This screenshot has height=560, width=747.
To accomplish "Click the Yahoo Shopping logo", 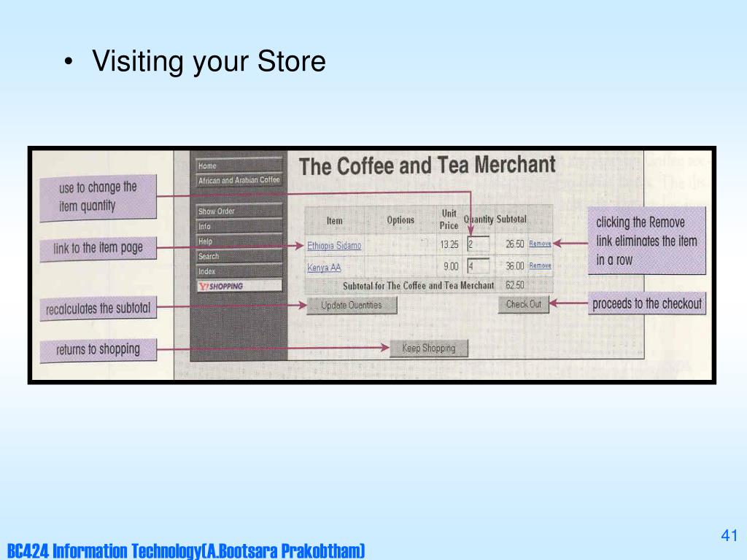I will tap(239, 286).
